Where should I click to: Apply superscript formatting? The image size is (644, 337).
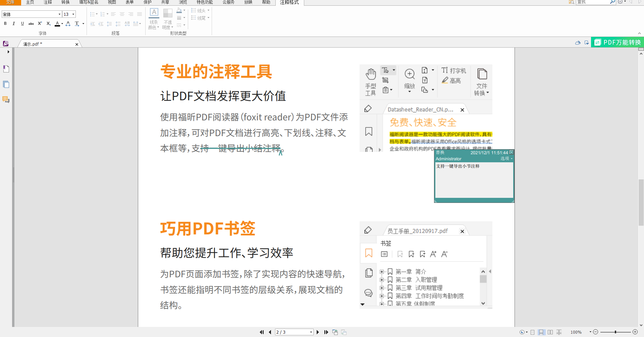tap(40, 23)
